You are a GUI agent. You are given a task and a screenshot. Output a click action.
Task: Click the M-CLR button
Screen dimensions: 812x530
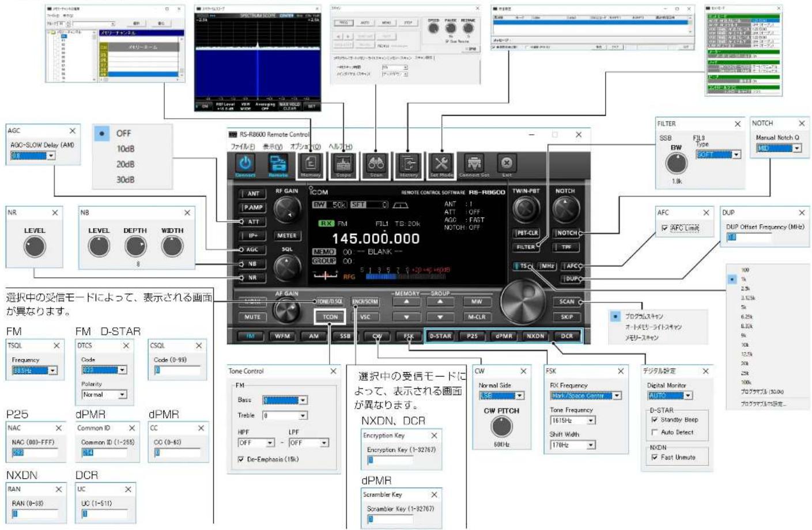point(476,317)
